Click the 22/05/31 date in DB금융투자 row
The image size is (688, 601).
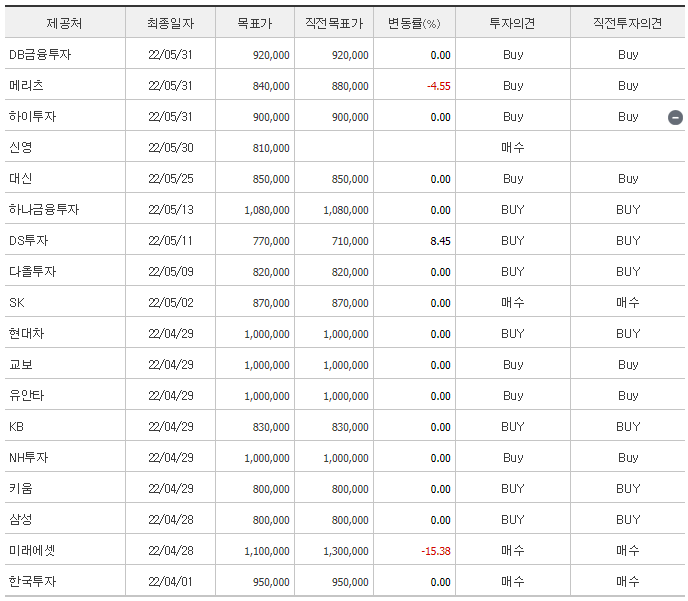170,55
